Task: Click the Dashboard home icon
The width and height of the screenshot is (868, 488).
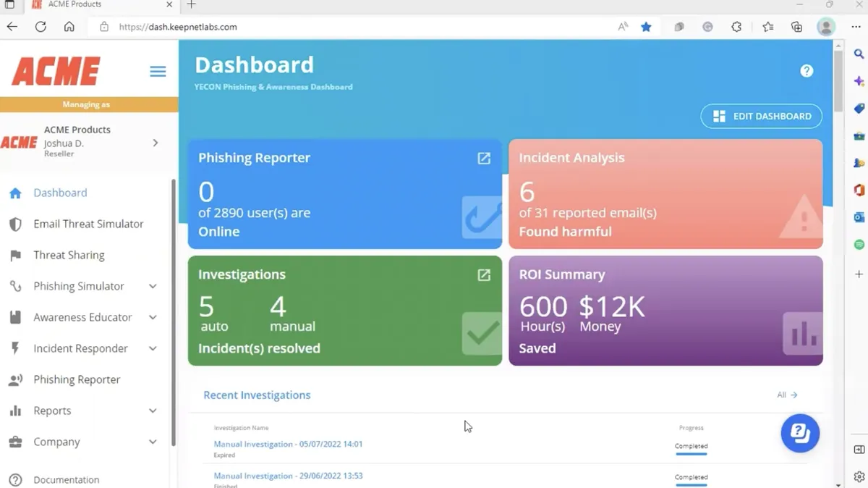Action: click(x=15, y=193)
